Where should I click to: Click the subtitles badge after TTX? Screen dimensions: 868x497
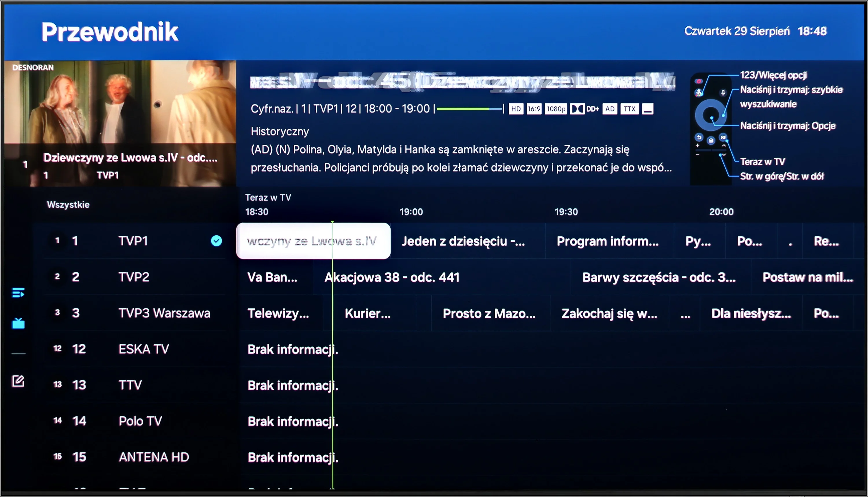[x=648, y=109]
